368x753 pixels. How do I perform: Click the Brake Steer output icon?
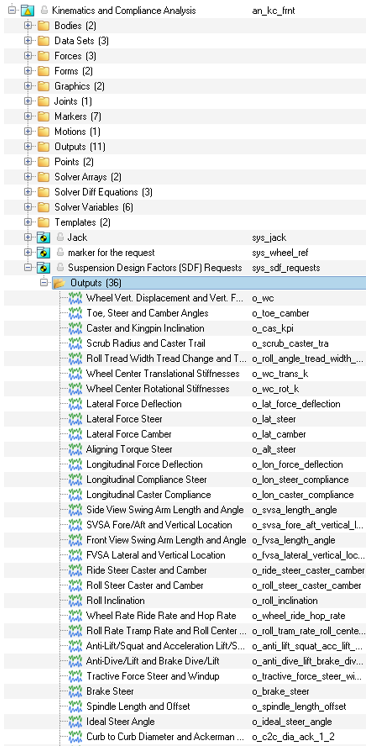(x=75, y=691)
